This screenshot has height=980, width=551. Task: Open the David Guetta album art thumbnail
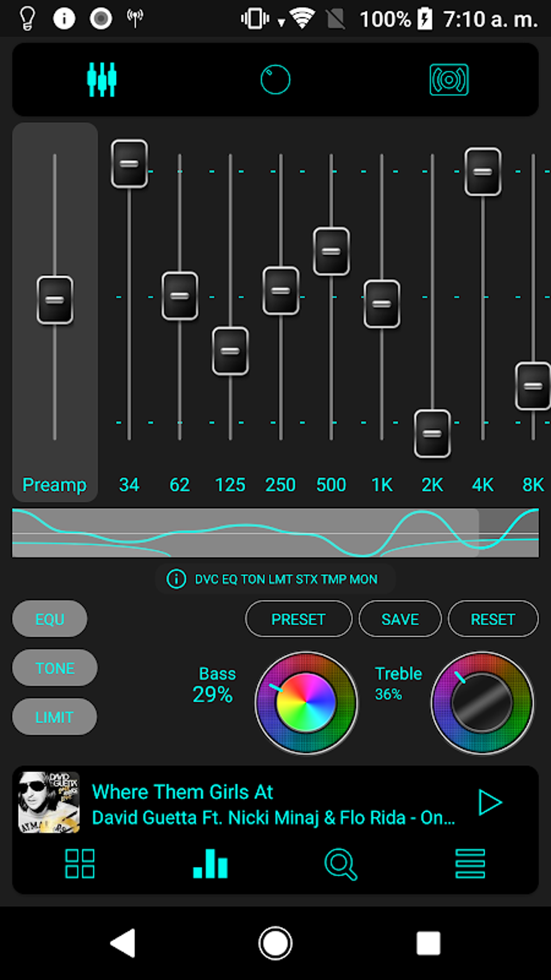(x=49, y=802)
